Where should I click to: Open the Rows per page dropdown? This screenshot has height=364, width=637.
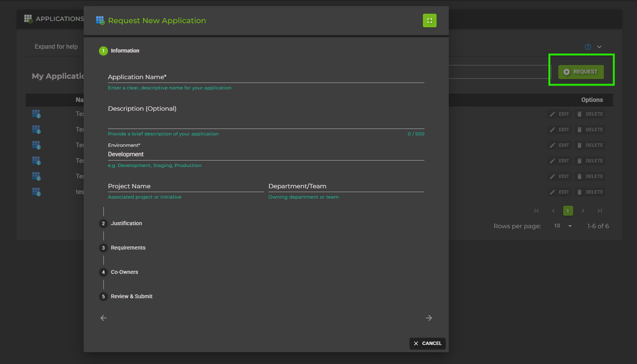coord(562,226)
